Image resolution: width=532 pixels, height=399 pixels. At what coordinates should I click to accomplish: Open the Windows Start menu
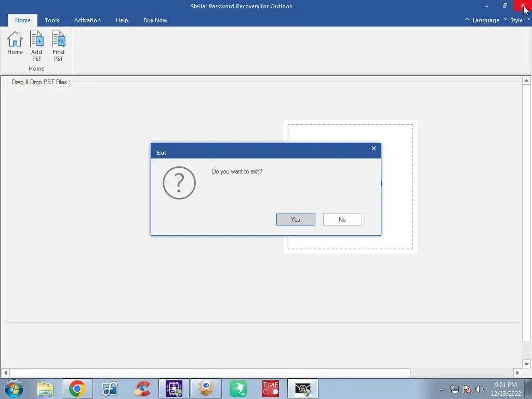coord(14,389)
